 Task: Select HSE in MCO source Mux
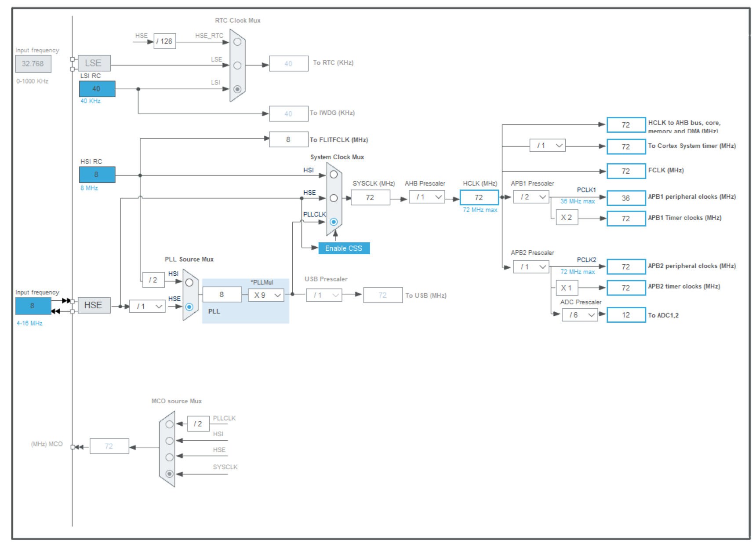coord(169,457)
